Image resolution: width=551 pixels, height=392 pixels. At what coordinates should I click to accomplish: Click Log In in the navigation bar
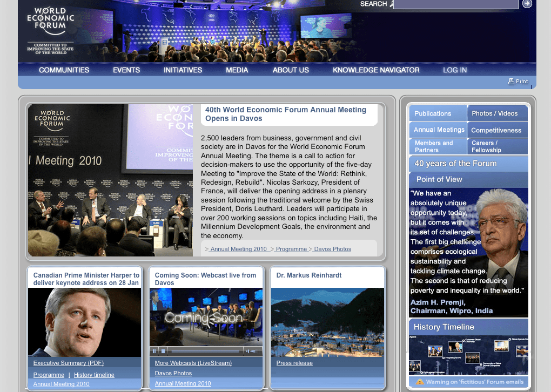click(x=454, y=70)
